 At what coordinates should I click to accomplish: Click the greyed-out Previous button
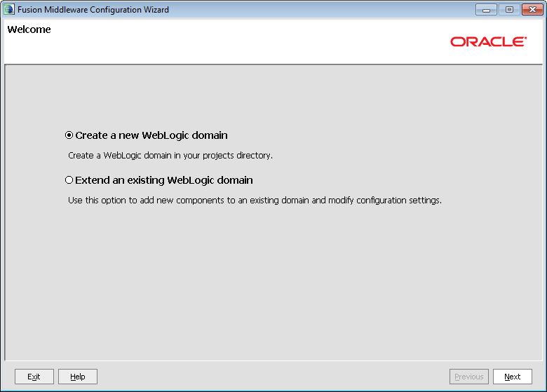469,377
